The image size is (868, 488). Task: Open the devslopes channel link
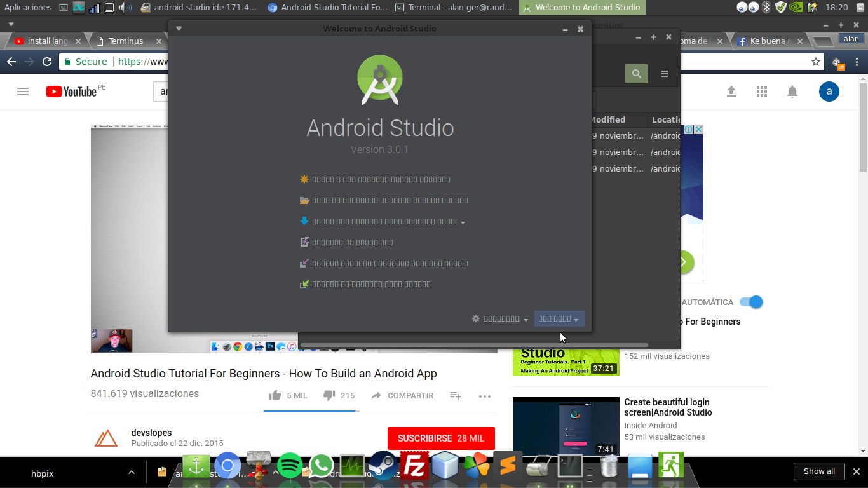[x=151, y=433]
